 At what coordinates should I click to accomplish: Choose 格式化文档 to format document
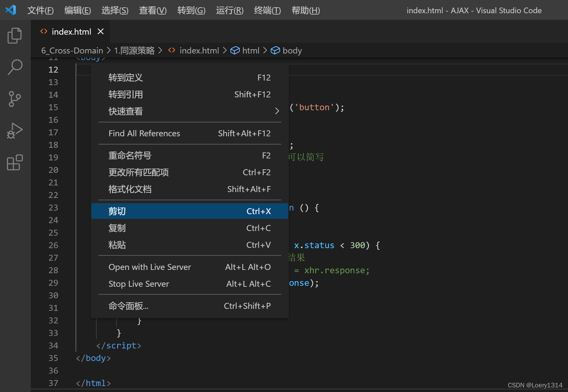coord(190,189)
